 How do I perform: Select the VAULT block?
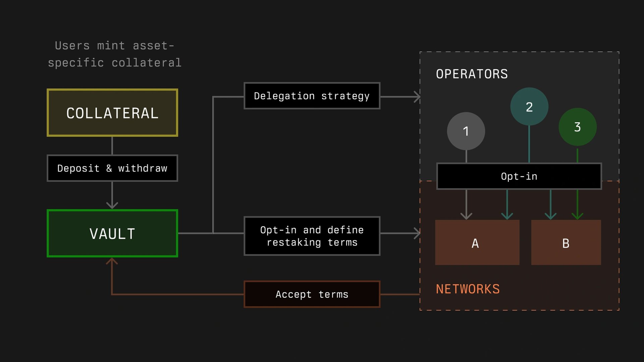[x=112, y=233]
